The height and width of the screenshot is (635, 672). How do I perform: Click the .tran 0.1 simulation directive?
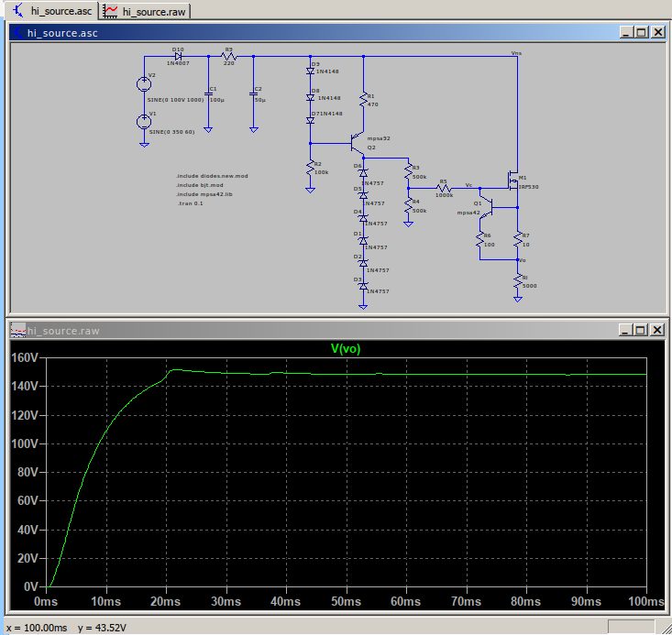(191, 203)
